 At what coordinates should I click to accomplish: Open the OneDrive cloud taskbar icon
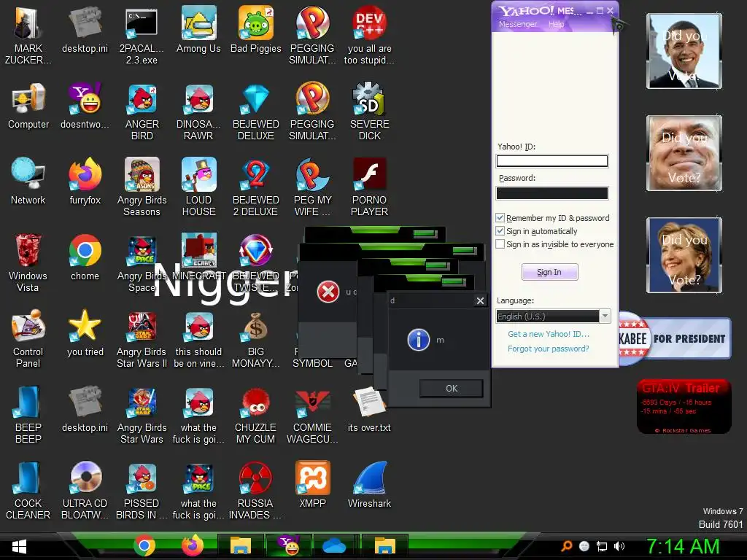click(334, 546)
